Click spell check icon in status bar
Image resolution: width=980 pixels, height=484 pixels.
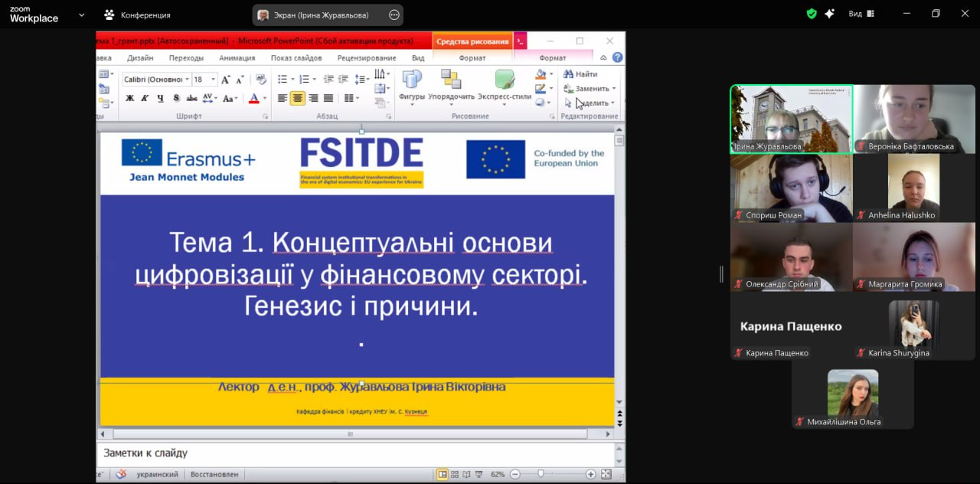pyautogui.click(x=120, y=474)
